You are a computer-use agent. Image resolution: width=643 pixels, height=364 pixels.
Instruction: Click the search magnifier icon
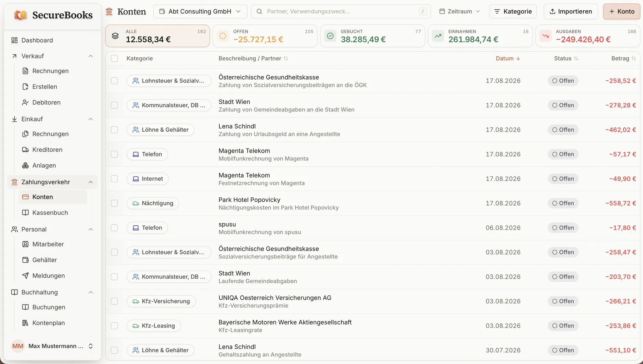(259, 11)
